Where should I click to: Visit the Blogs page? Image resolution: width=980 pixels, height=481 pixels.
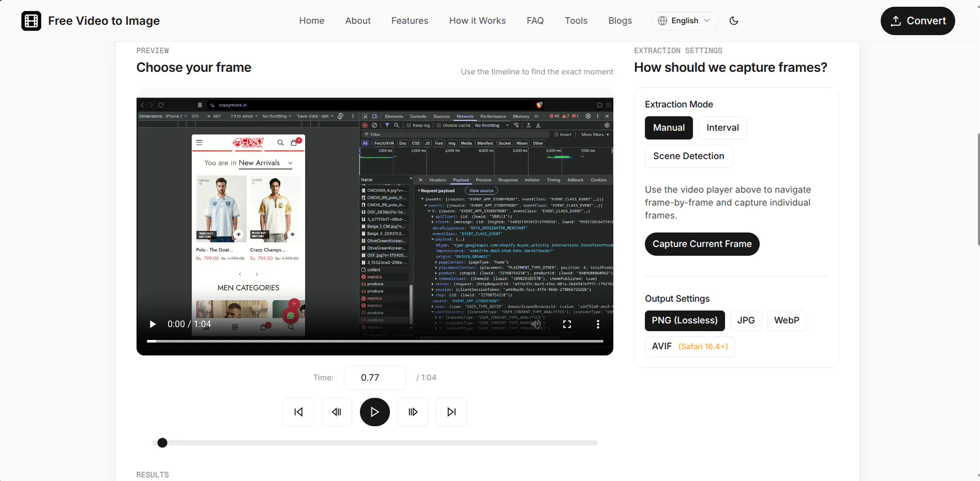pos(620,21)
